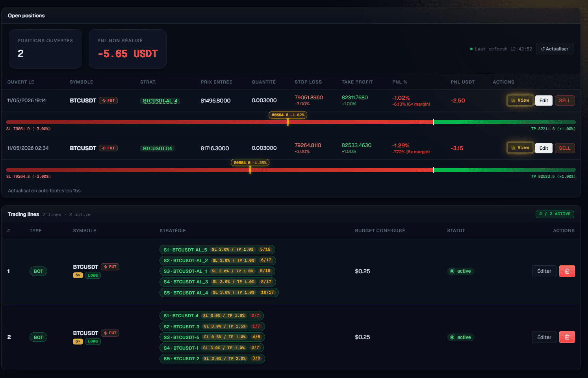Select strategy chip S4 · BTCUSDT-1

211,348
